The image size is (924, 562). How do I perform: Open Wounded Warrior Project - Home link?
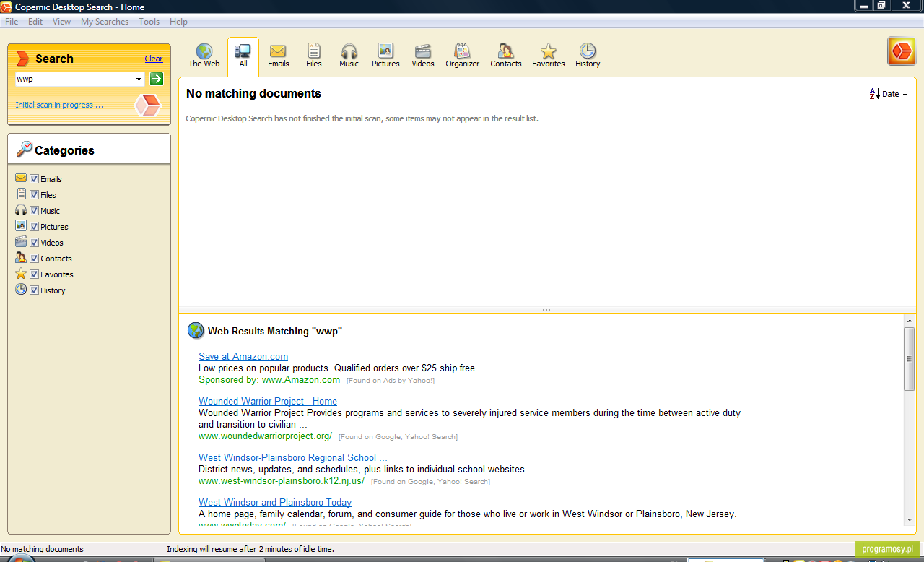268,401
